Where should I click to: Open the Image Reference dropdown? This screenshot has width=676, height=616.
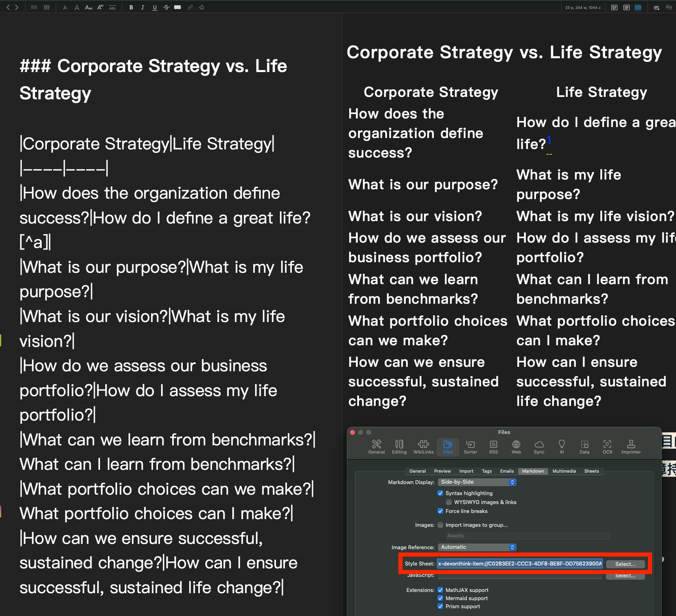click(477, 547)
